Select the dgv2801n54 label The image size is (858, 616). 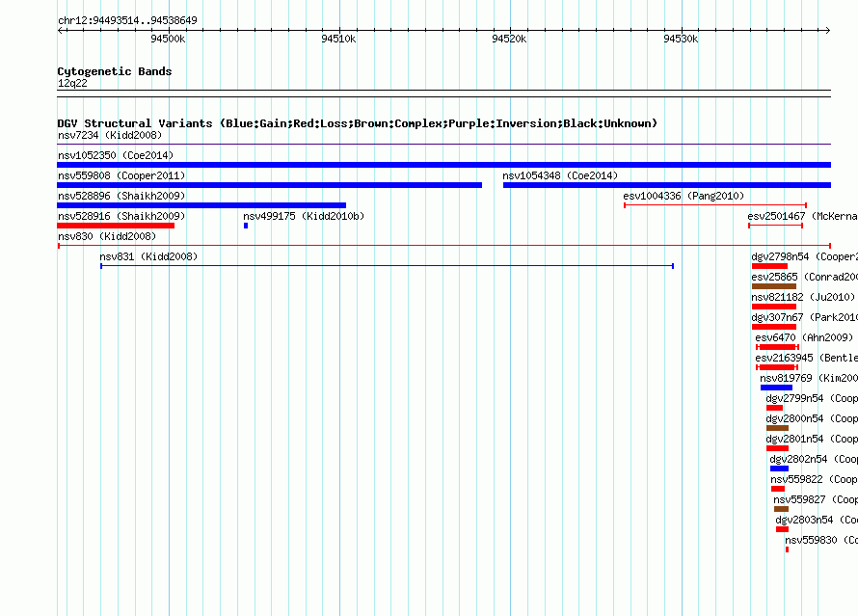click(x=812, y=439)
